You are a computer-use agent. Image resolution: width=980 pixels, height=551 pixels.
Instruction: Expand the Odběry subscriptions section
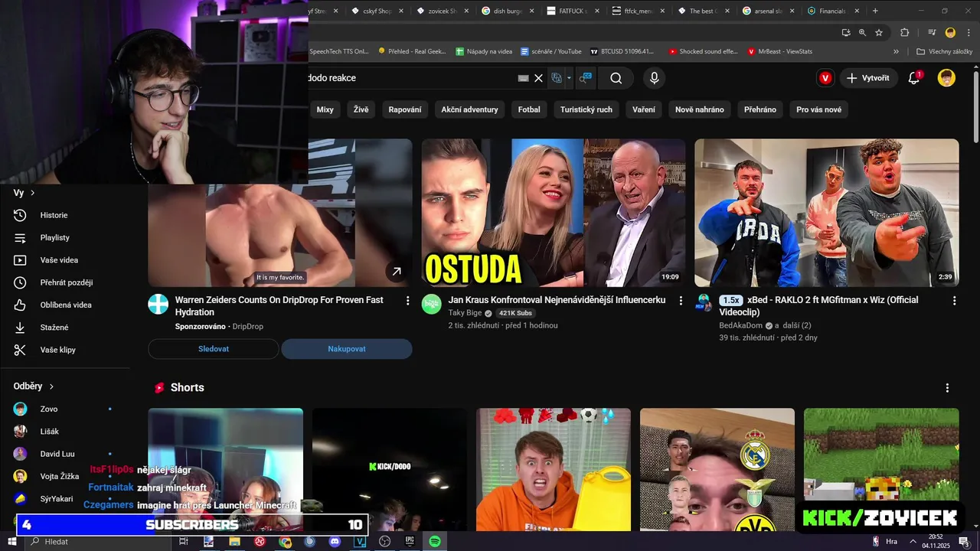point(34,386)
